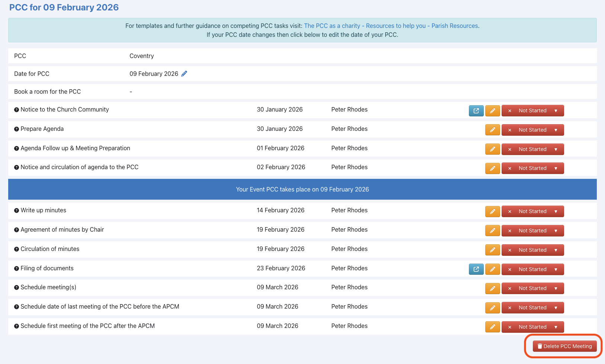
Task: Open external link for Notice to Church Community
Action: point(476,111)
